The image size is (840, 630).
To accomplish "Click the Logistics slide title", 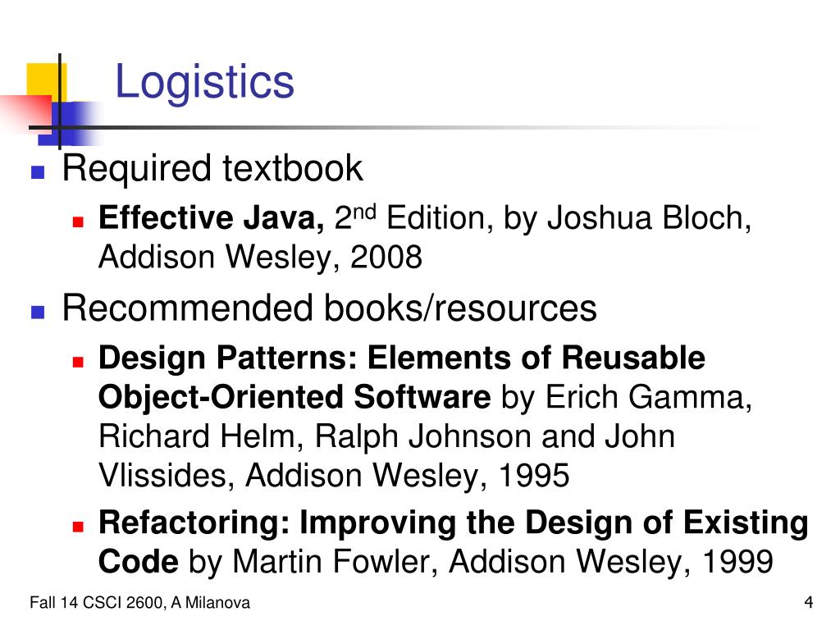I will (x=204, y=82).
